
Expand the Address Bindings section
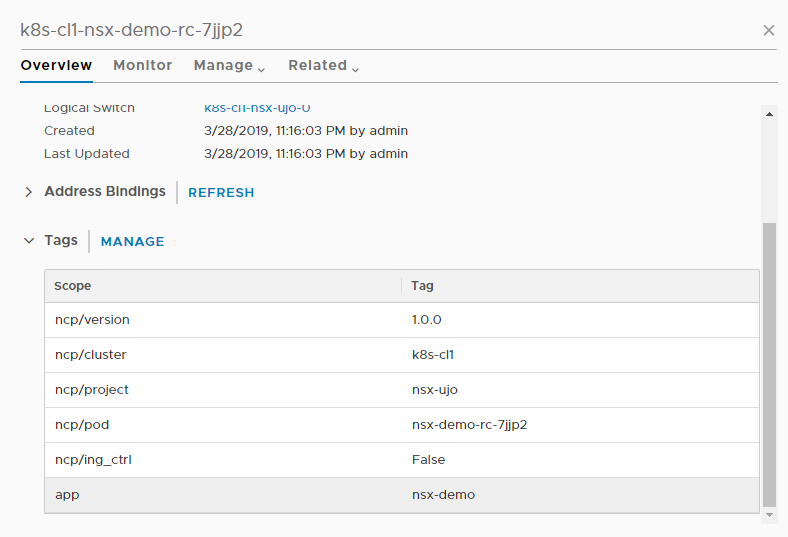click(x=29, y=192)
